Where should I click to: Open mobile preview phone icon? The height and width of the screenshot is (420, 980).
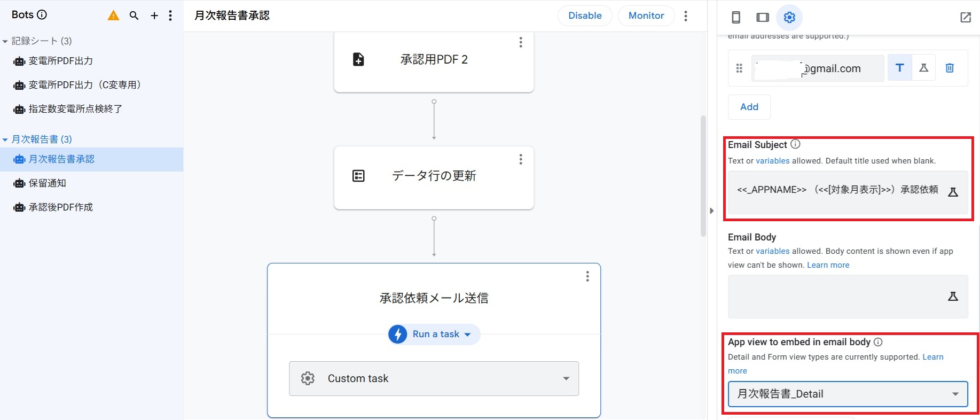point(736,18)
